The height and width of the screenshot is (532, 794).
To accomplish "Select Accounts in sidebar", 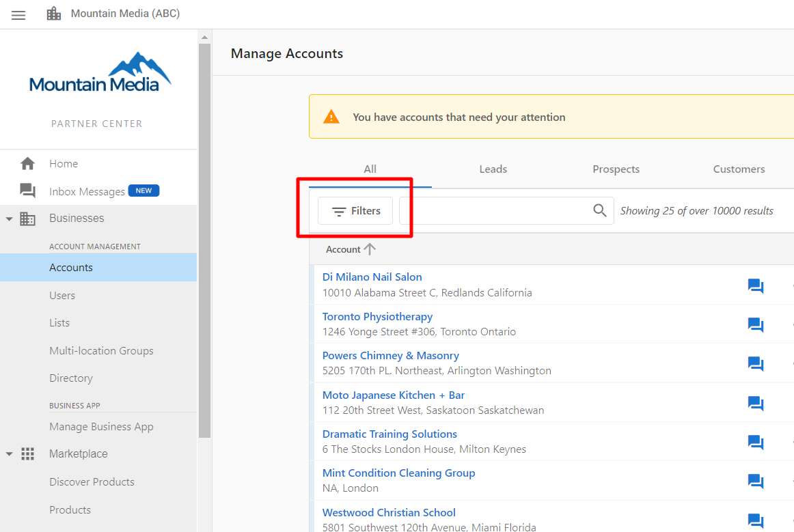I will point(98,267).
